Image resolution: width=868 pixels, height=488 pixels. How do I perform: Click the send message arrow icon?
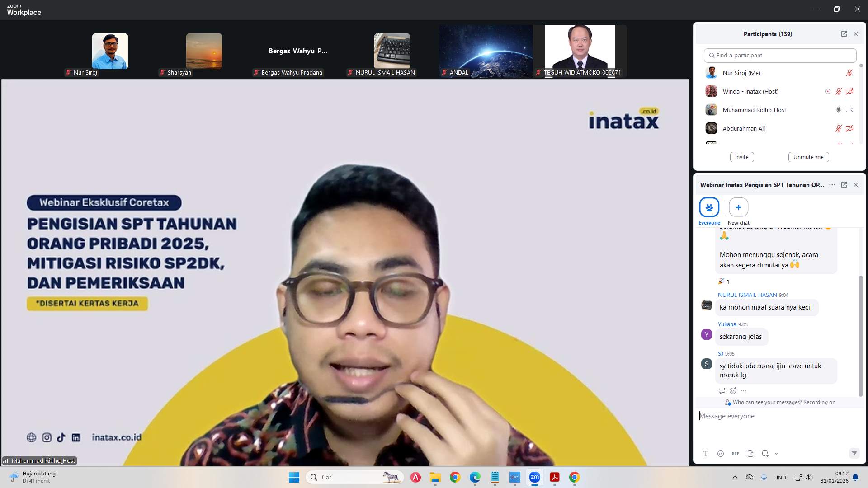(x=854, y=453)
